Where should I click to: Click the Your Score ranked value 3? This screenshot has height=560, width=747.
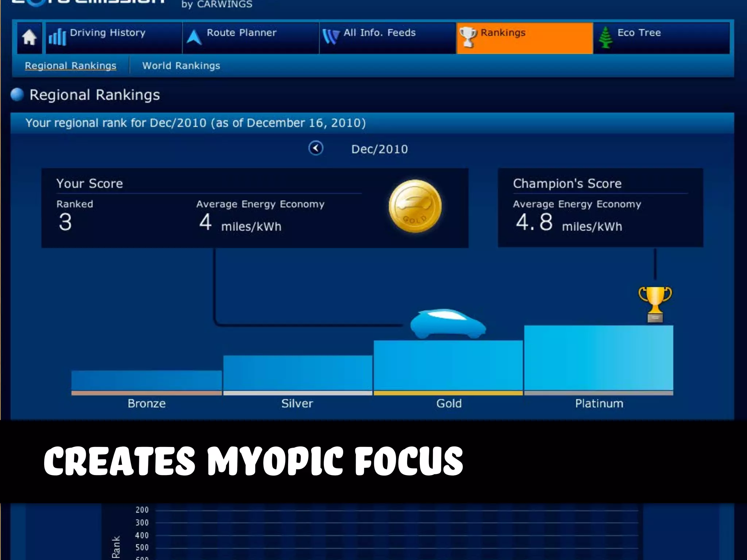[65, 222]
